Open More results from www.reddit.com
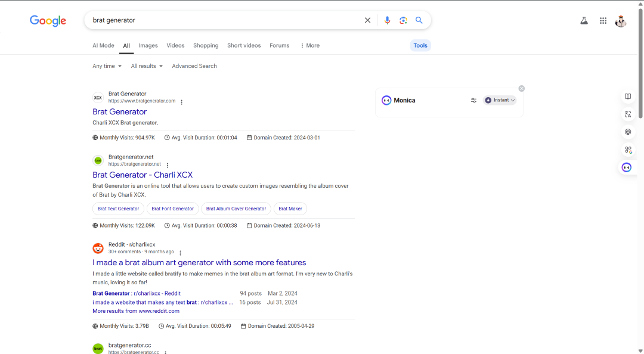Screen dimensions: 644x354 (x=136, y=311)
